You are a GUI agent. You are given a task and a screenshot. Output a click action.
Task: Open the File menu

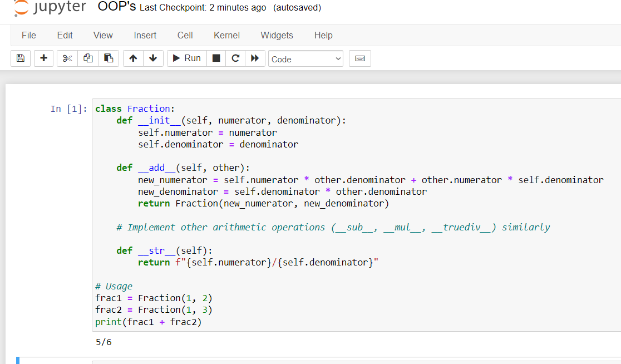(x=29, y=35)
